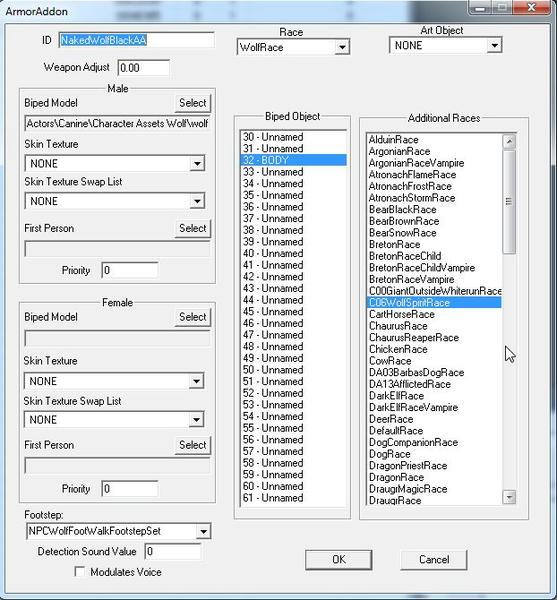The width and height of the screenshot is (557, 600).
Task: Select highlighted C06WolfSpiritRace entry
Action: 434,303
